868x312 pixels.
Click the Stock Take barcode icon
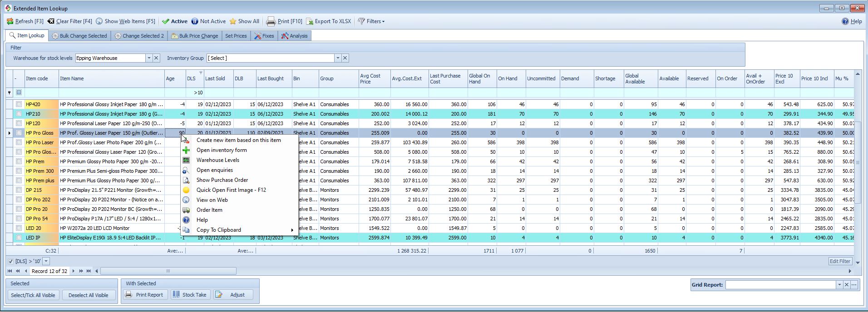coord(176,295)
